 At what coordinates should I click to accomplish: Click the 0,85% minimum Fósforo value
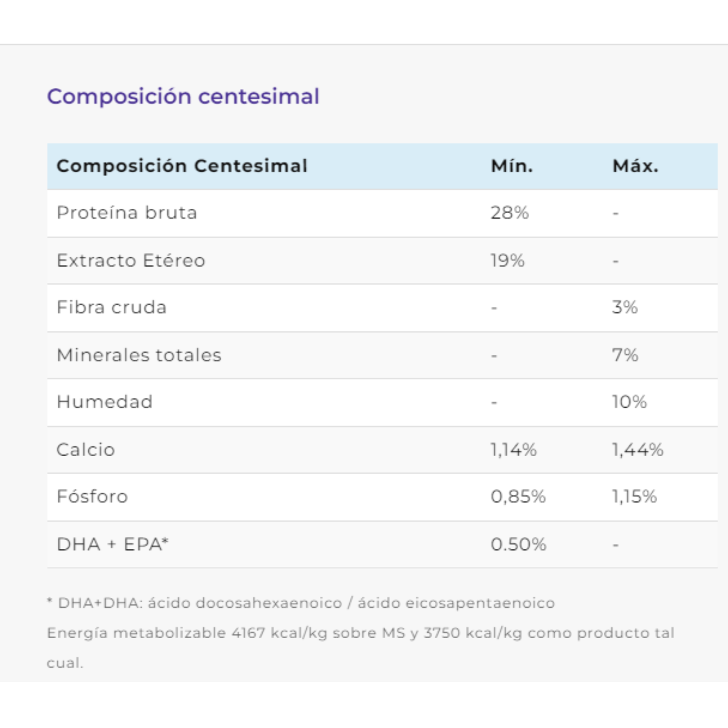(x=518, y=496)
